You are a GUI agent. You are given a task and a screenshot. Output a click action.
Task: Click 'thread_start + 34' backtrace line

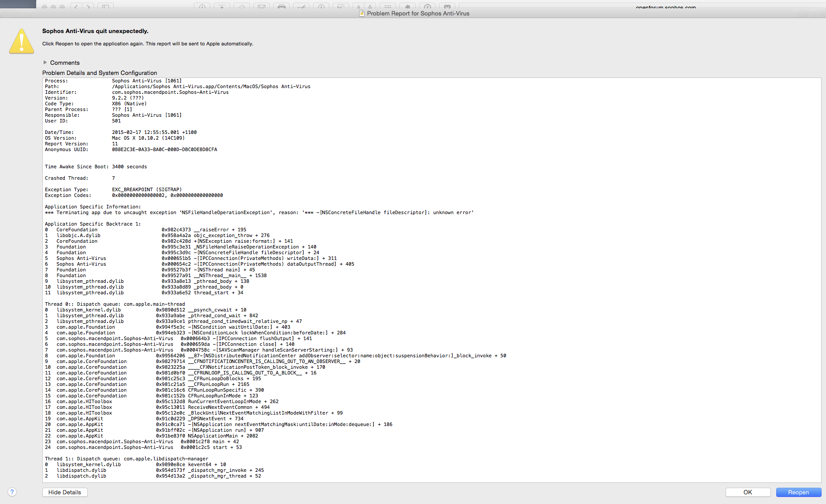pos(144,293)
